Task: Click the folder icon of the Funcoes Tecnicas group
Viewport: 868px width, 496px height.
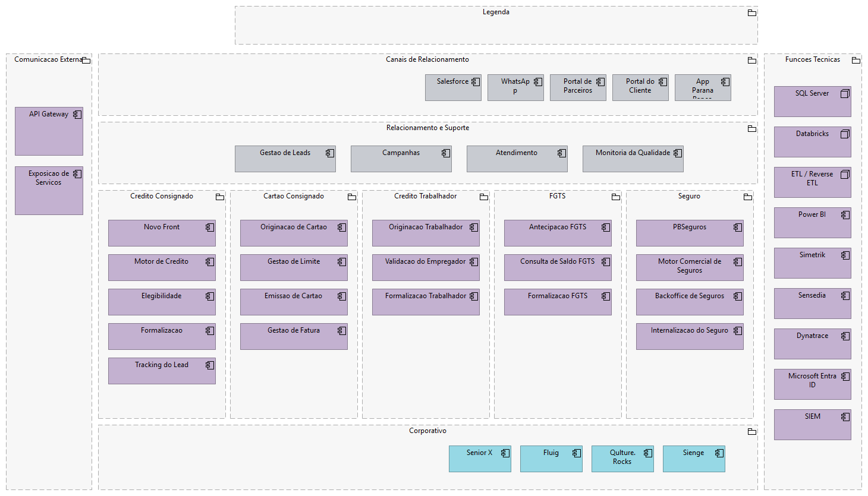Action: coord(856,60)
